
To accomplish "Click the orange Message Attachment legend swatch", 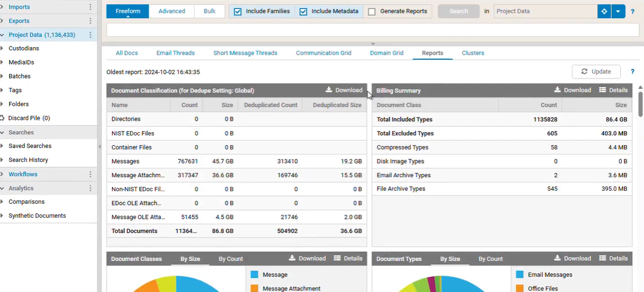I will pos(255,289).
